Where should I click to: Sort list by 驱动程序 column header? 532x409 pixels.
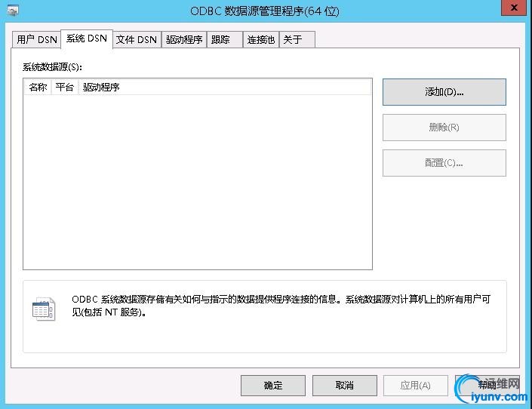pos(225,88)
